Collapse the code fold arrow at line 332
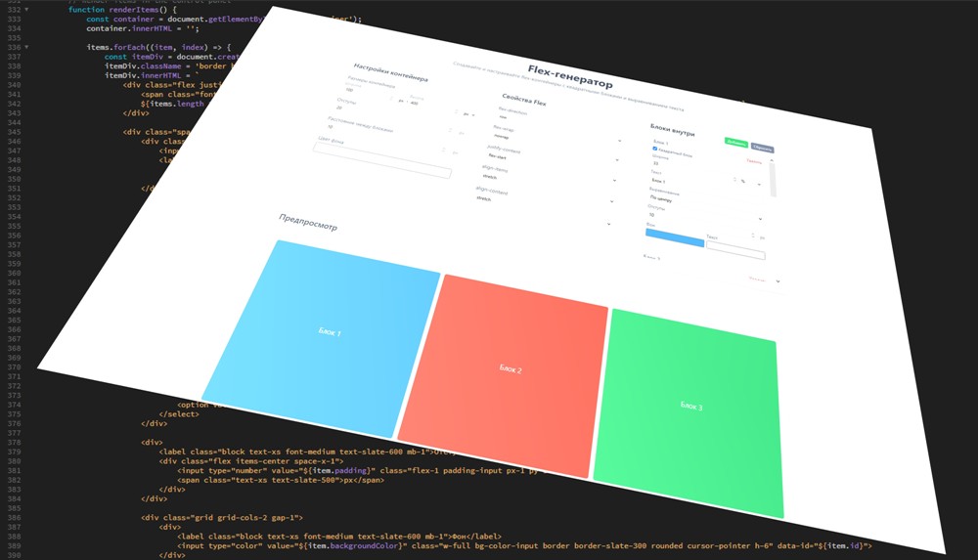978x560 pixels. pos(26,10)
